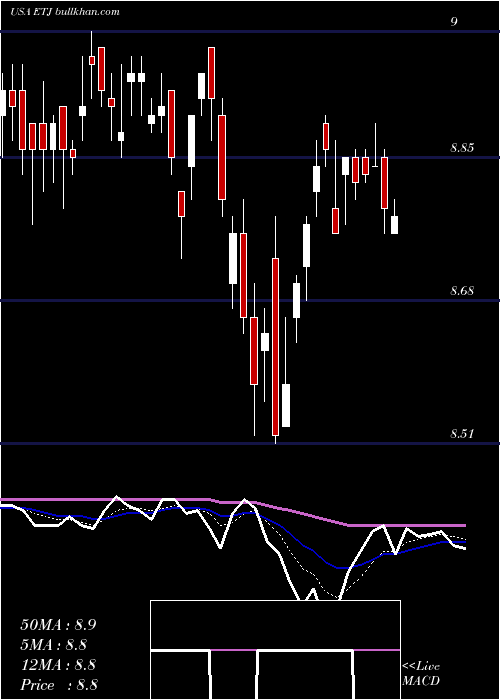
Task: Select the '50MA : 8.9' readout
Action: pos(58,625)
